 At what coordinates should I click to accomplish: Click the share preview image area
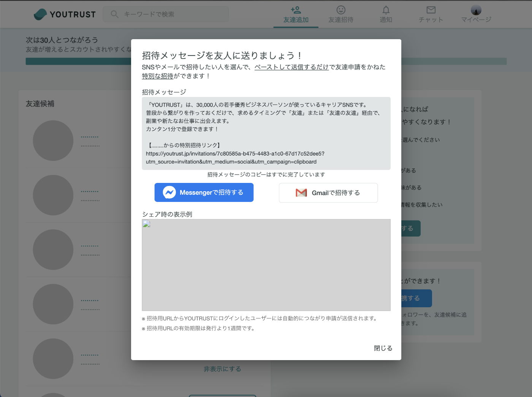pyautogui.click(x=266, y=265)
